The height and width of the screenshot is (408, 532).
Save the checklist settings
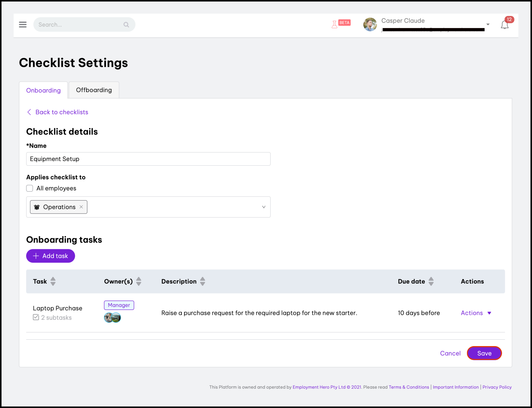click(x=484, y=353)
